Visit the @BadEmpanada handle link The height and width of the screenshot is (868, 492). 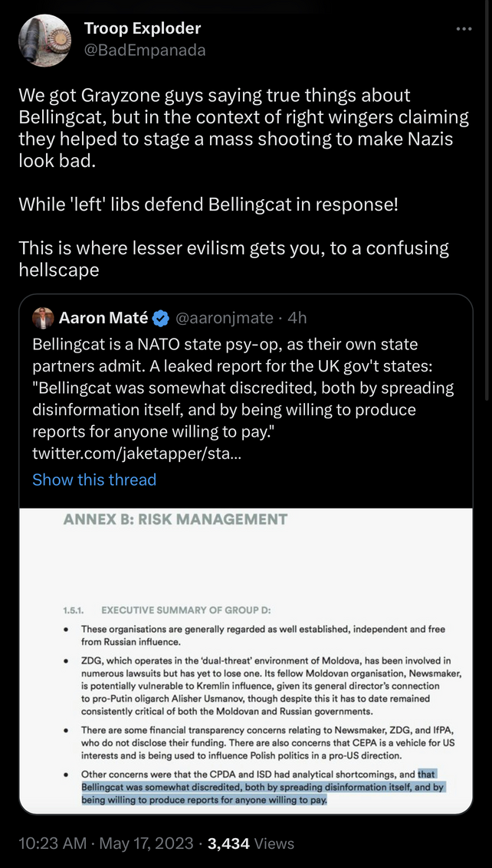pyautogui.click(x=145, y=51)
